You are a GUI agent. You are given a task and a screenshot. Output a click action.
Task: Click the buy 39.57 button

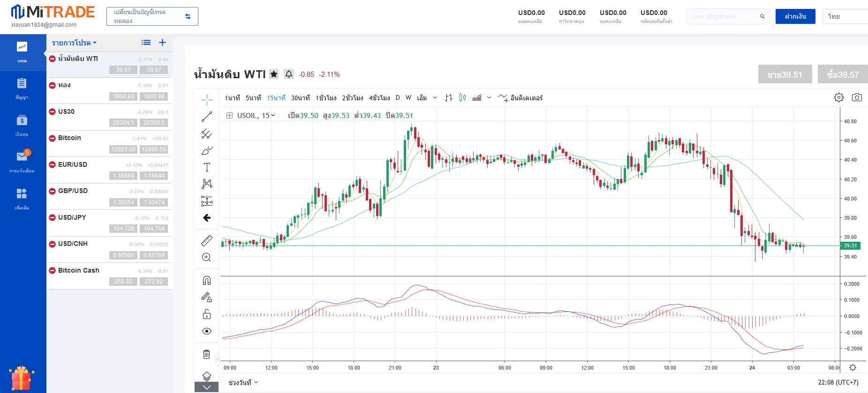click(843, 74)
